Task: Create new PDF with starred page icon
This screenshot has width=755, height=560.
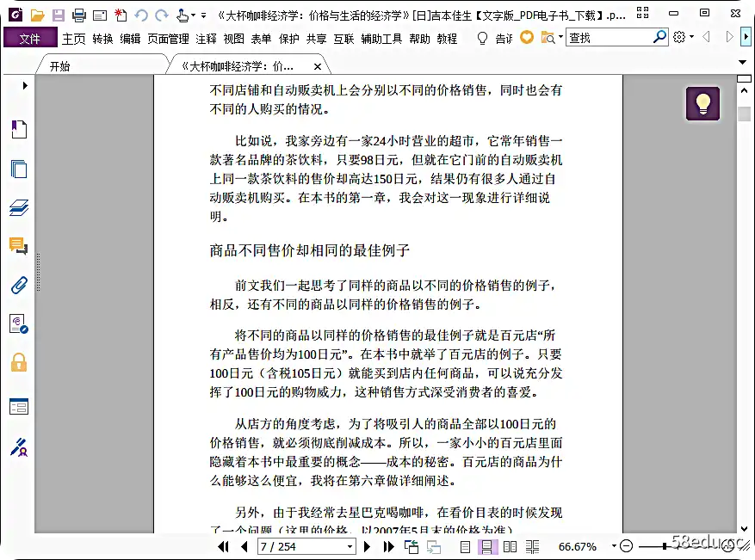Action: [x=121, y=15]
